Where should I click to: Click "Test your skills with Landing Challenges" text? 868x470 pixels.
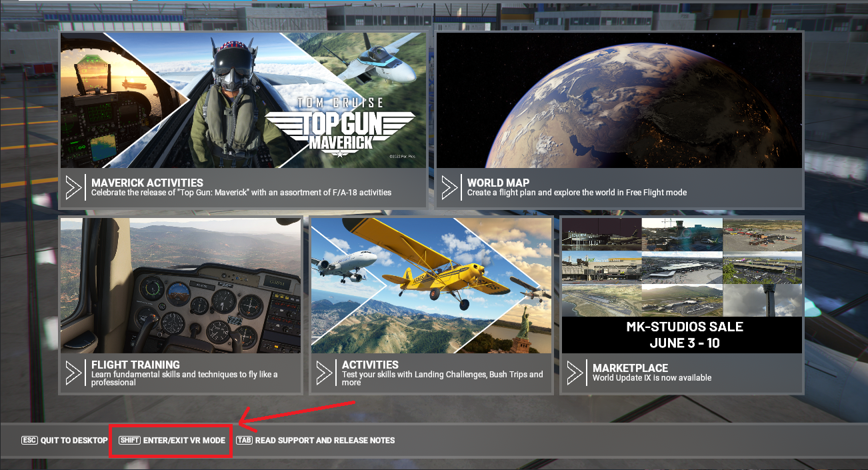(x=442, y=379)
